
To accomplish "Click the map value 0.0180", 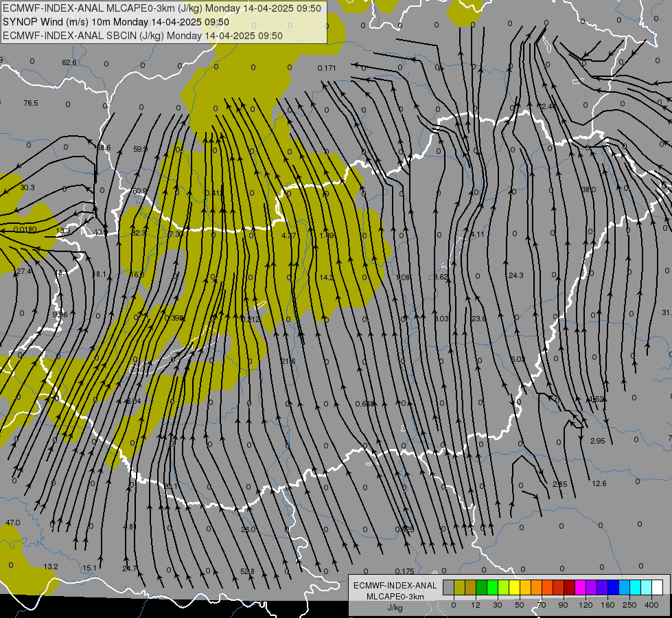I will pos(25,229).
